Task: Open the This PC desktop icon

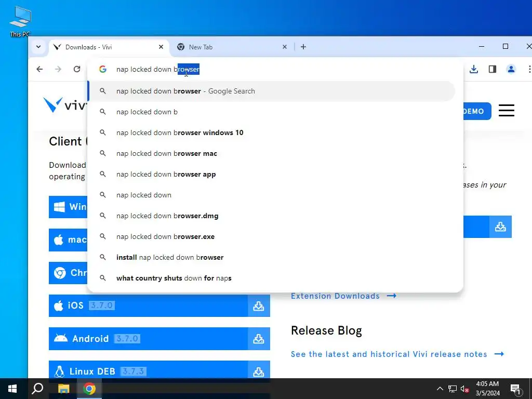Action: 20,21
